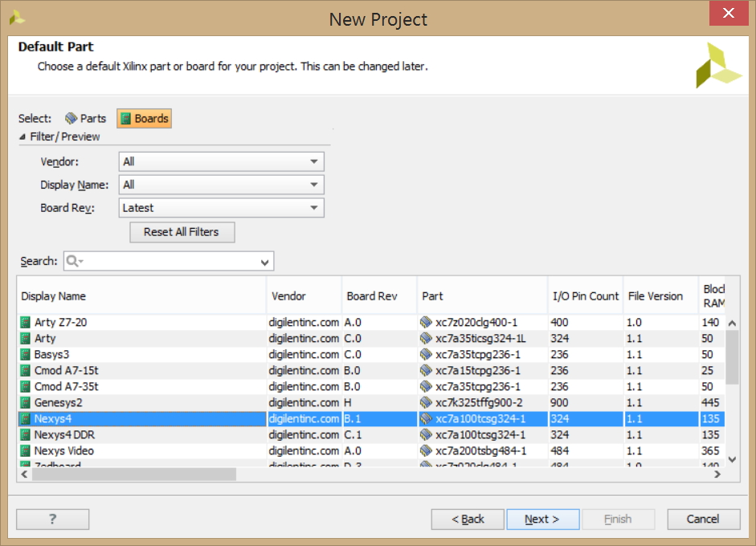756x546 pixels.
Task: Click the search magnifier icon
Action: pyautogui.click(x=72, y=261)
